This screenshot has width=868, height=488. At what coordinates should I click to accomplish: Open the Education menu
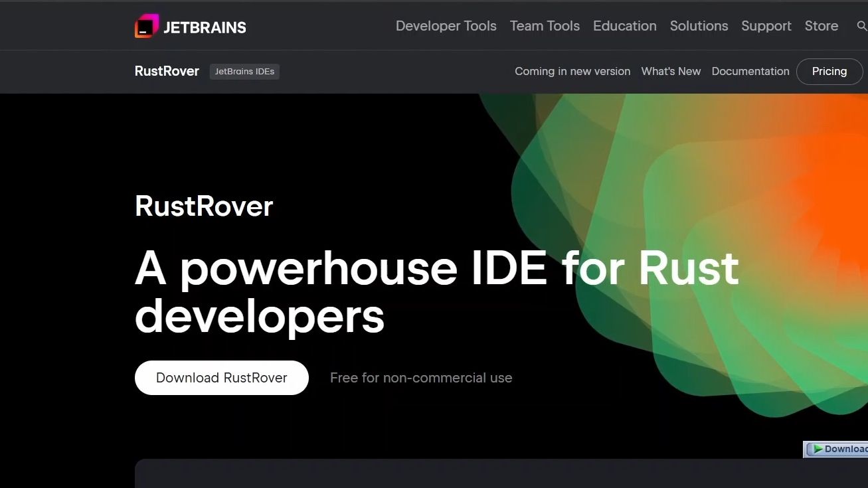[x=625, y=26]
